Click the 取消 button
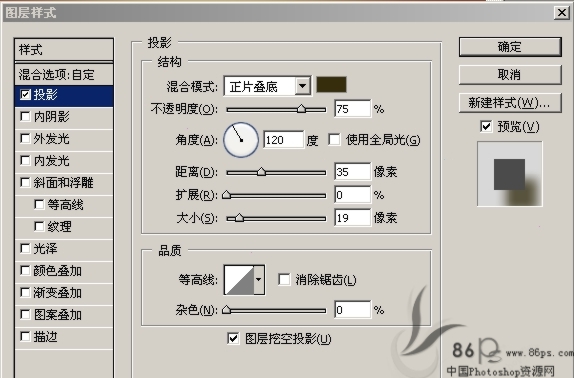The image size is (574, 378). [510, 75]
